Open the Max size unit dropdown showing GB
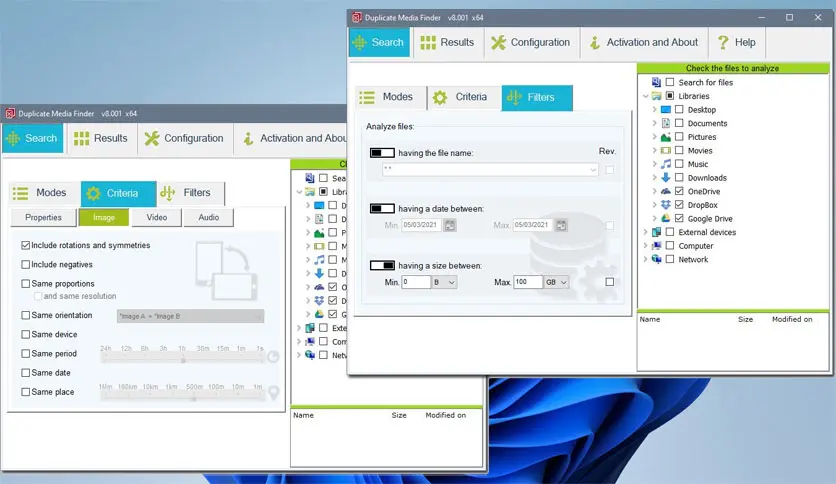 click(564, 283)
